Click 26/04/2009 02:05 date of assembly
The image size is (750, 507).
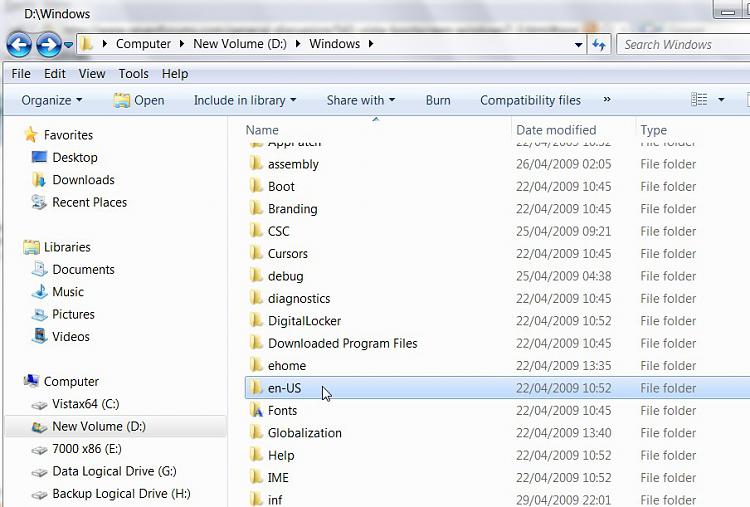563,164
